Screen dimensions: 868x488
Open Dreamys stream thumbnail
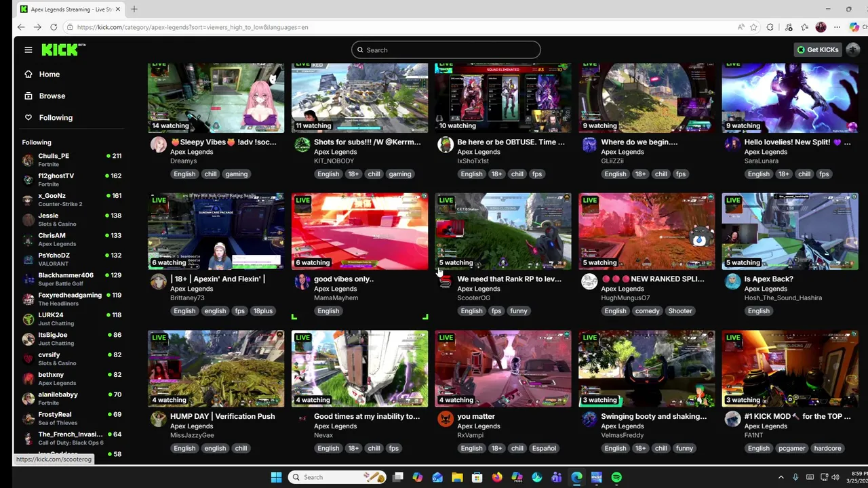click(216, 98)
